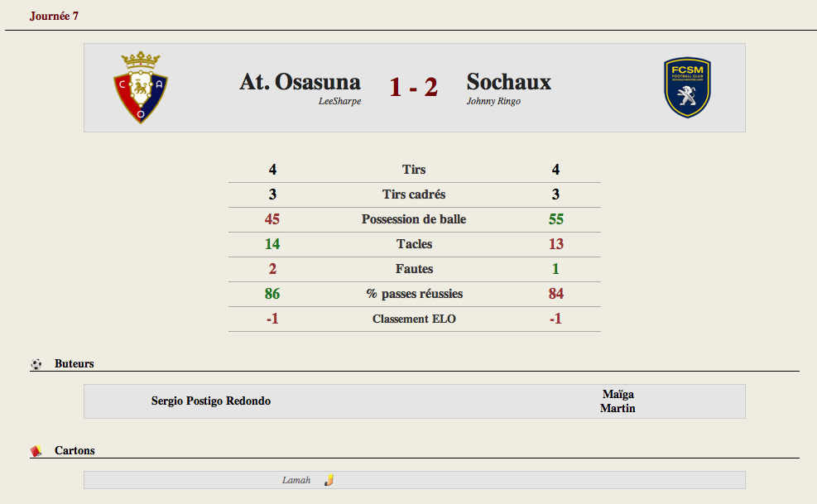Image resolution: width=817 pixels, height=504 pixels.
Task: Click the yellow sock icon next to Lamah
Action: pyautogui.click(x=329, y=480)
